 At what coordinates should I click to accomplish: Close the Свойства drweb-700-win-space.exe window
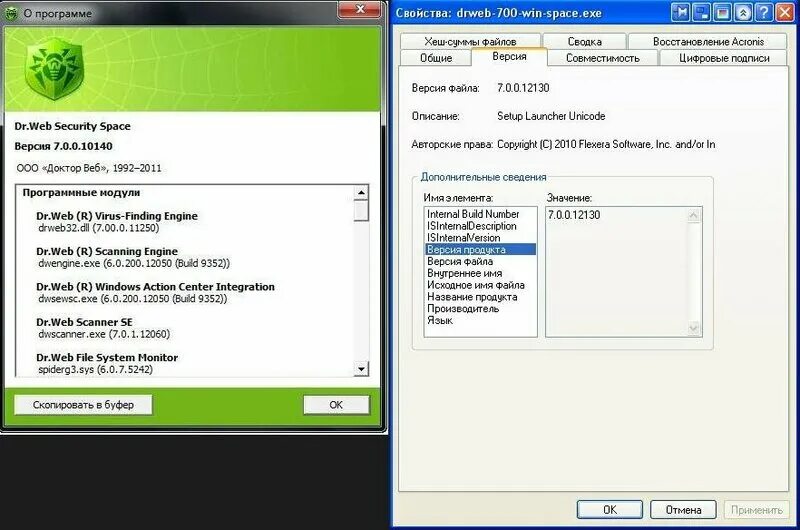click(x=785, y=11)
